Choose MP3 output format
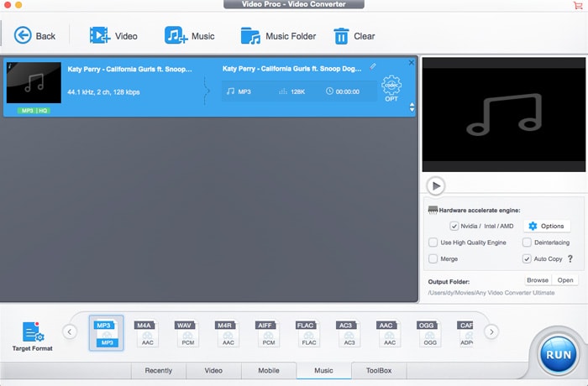Viewport: 588px width, 386px height. pos(107,333)
